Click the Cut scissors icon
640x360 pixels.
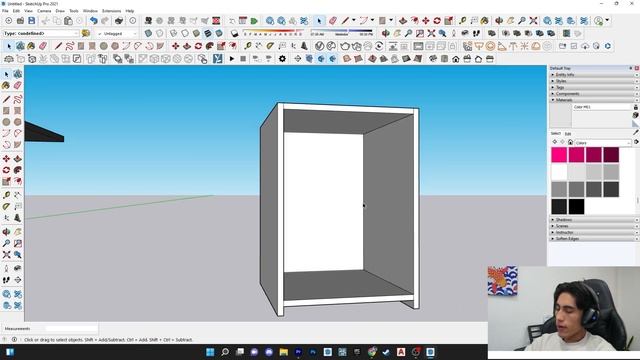45,20
